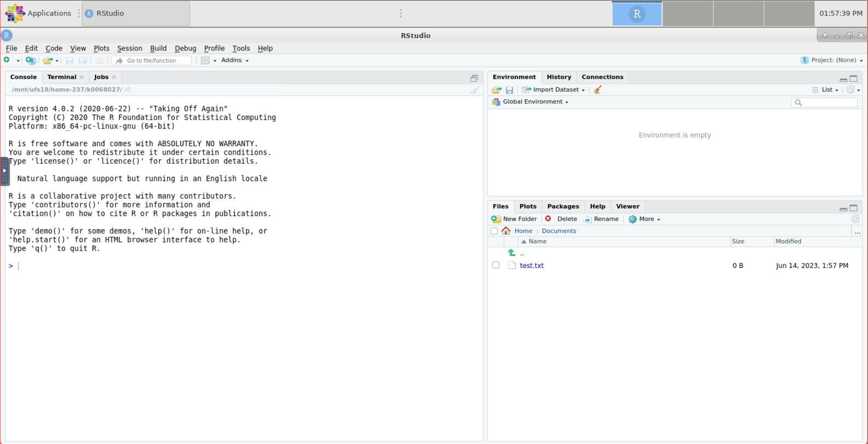Click the view working directory arrow icon
Image resolution: width=868 pixels, height=444 pixels.
(x=128, y=90)
